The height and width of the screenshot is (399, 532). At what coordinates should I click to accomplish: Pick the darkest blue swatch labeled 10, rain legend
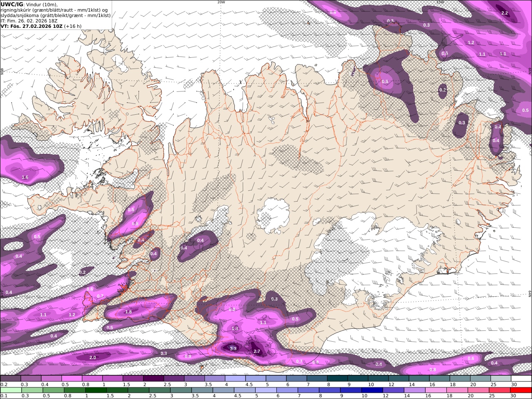371,390
